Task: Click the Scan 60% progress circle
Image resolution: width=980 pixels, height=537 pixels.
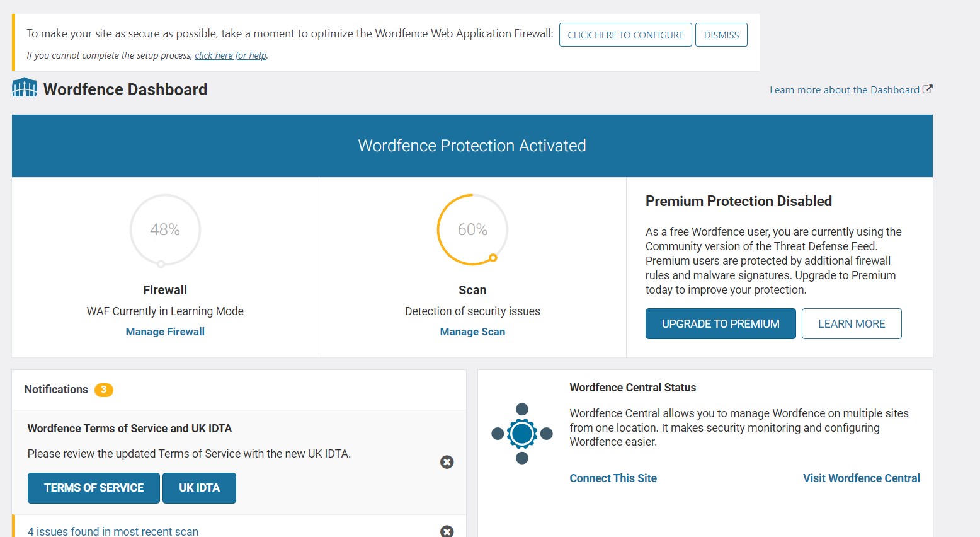Action: pyautogui.click(x=472, y=230)
